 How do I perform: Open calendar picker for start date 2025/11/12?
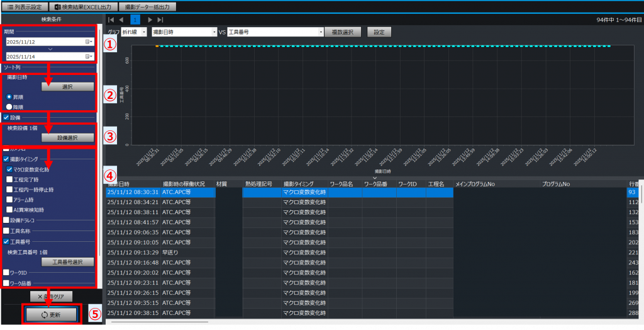(x=89, y=42)
